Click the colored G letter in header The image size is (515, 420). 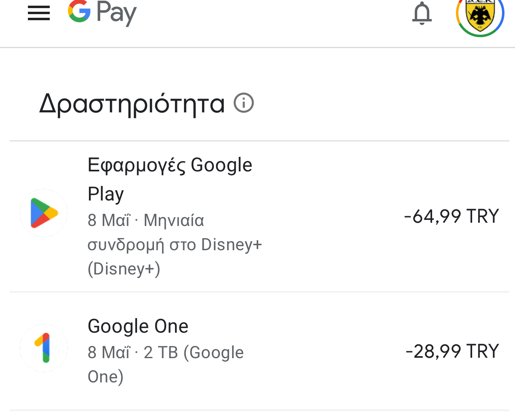point(79,11)
